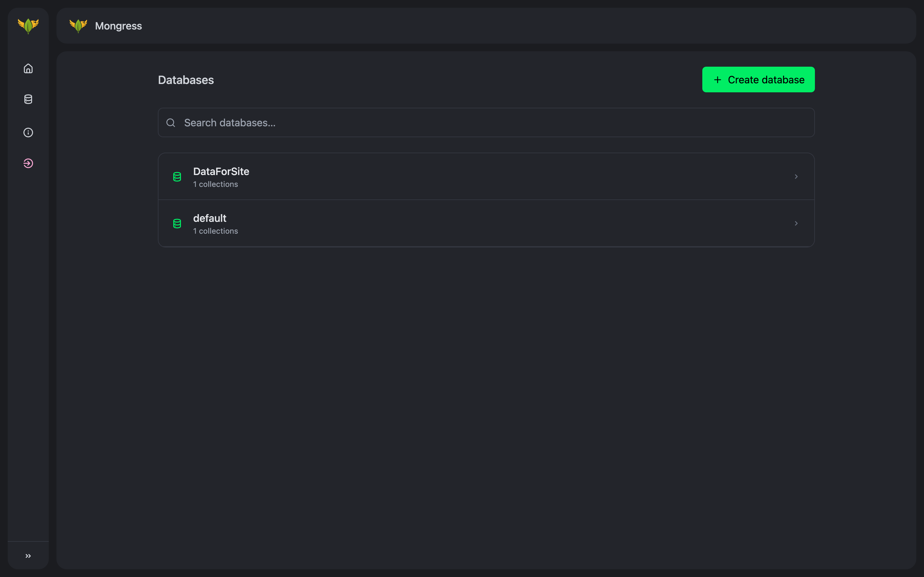Open DataForSite via its right chevron
The image size is (924, 577).
point(796,176)
